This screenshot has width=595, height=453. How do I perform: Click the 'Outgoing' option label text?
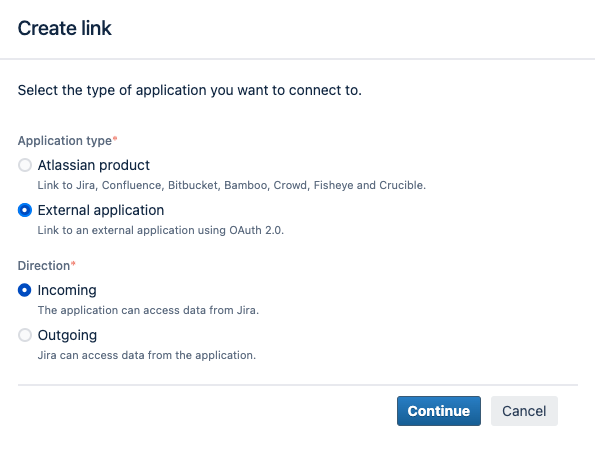tap(68, 335)
